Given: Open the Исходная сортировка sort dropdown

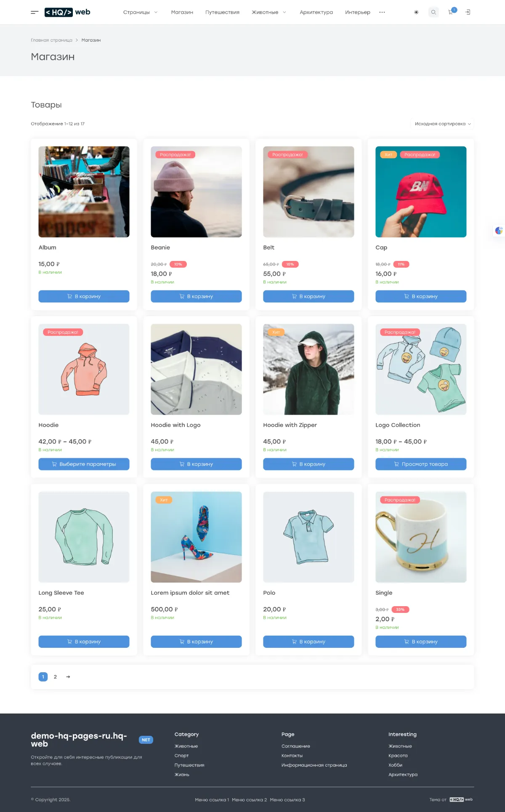Looking at the screenshot, I should click(442, 124).
